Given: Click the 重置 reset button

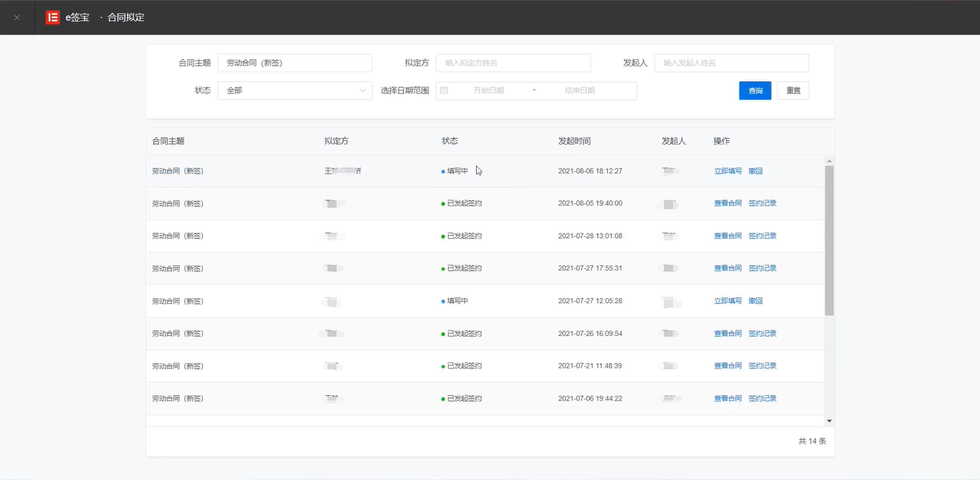Looking at the screenshot, I should tap(793, 90).
